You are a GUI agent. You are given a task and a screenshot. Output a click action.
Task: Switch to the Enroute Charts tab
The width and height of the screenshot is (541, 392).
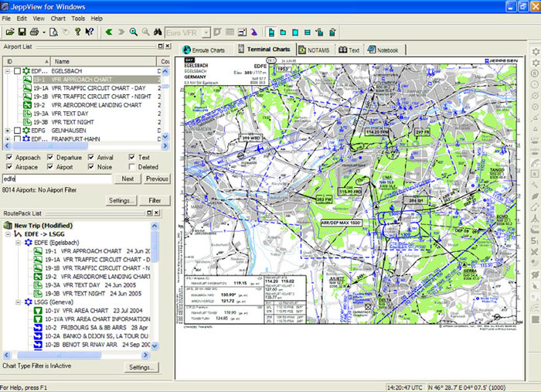point(203,50)
